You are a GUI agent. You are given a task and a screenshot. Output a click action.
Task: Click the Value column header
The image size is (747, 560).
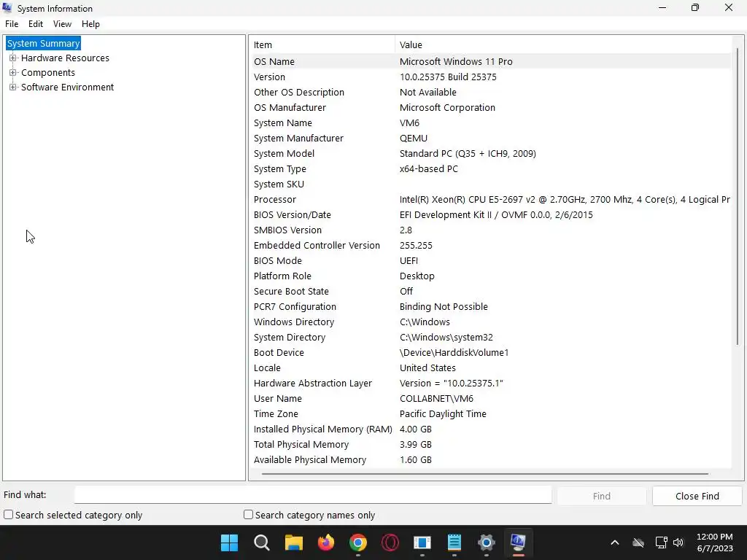tap(564, 44)
